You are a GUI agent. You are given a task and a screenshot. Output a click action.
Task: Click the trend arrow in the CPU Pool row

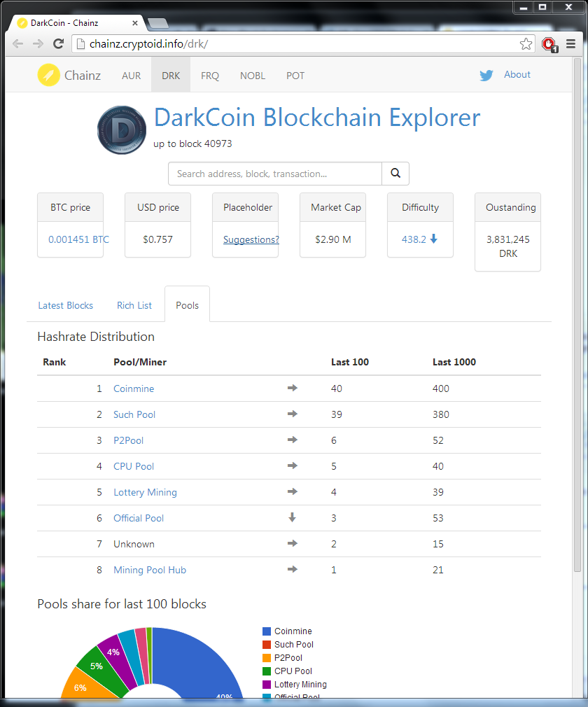293,465
